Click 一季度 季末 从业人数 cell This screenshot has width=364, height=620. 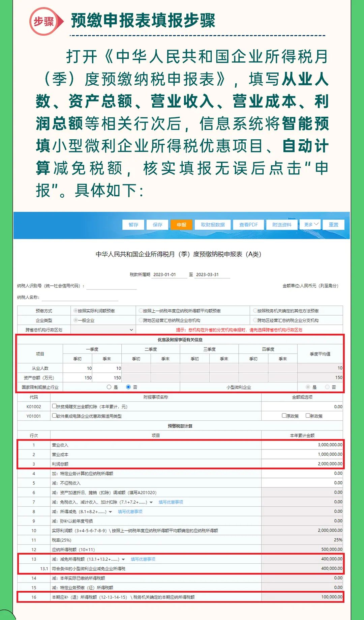coord(107,368)
